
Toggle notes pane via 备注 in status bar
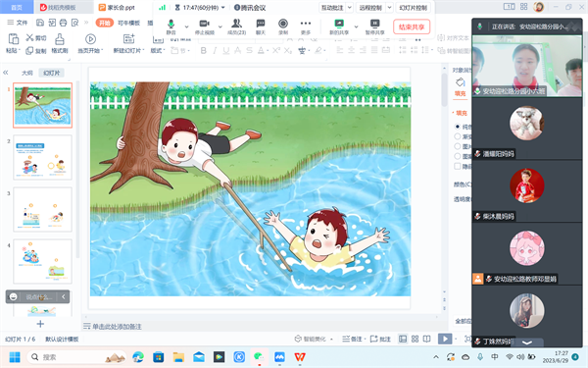[x=353, y=340]
